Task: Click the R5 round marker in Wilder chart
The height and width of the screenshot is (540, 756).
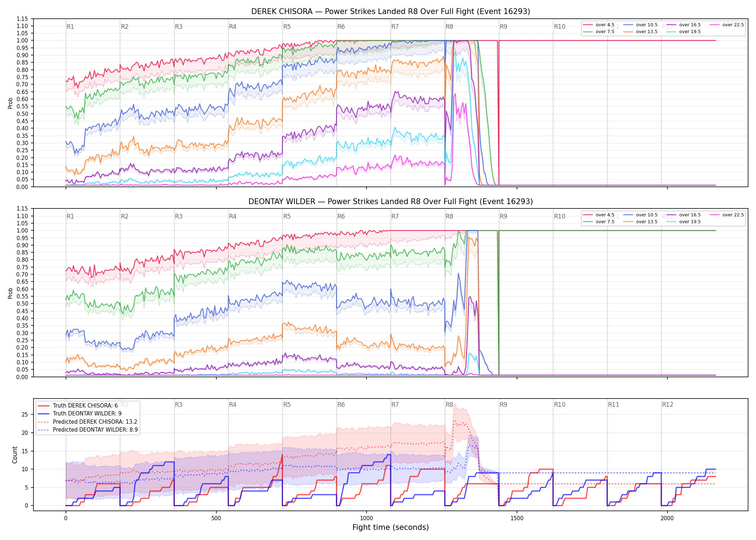Action: tap(287, 216)
